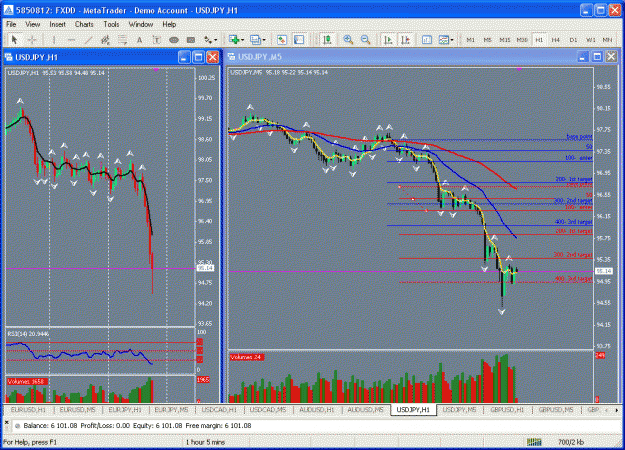Toggle the Auto Scroll green arrow button
Screen dimensions: 625x450
coord(388,39)
